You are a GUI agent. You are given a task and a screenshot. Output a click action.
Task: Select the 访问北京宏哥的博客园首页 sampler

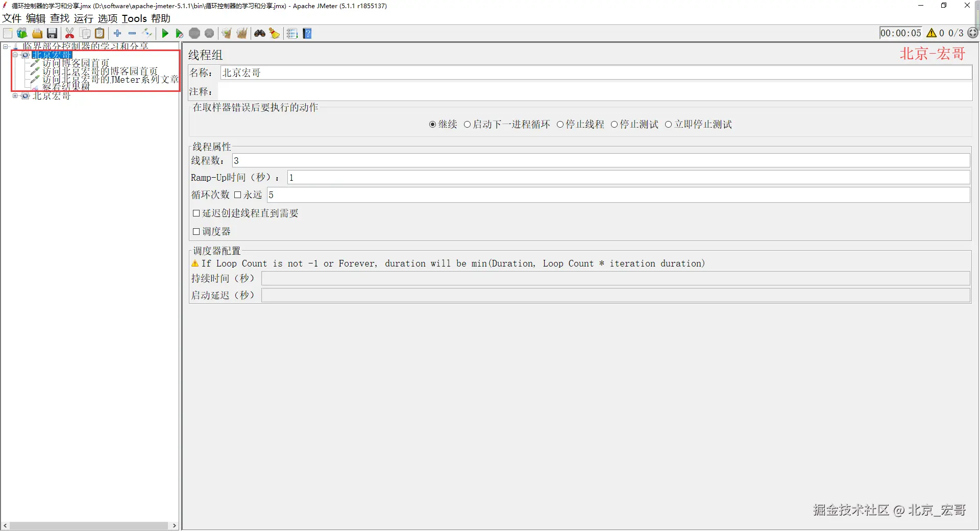[100, 71]
